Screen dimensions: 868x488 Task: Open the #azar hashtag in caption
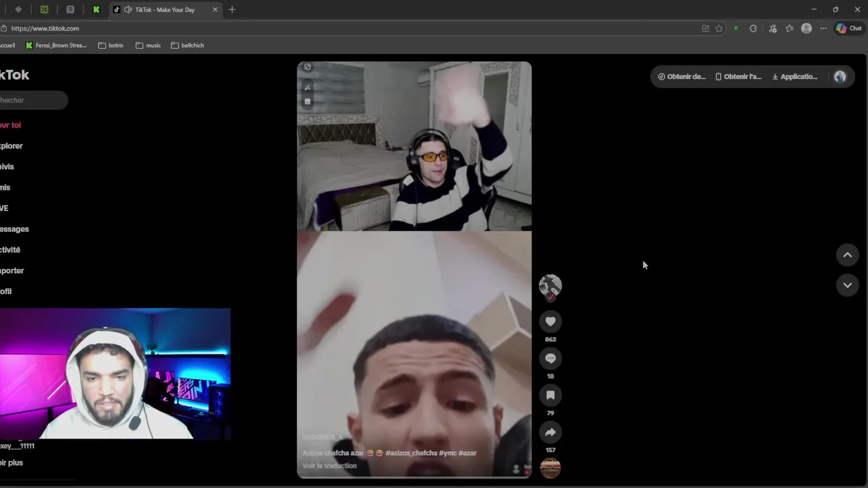pyautogui.click(x=467, y=453)
